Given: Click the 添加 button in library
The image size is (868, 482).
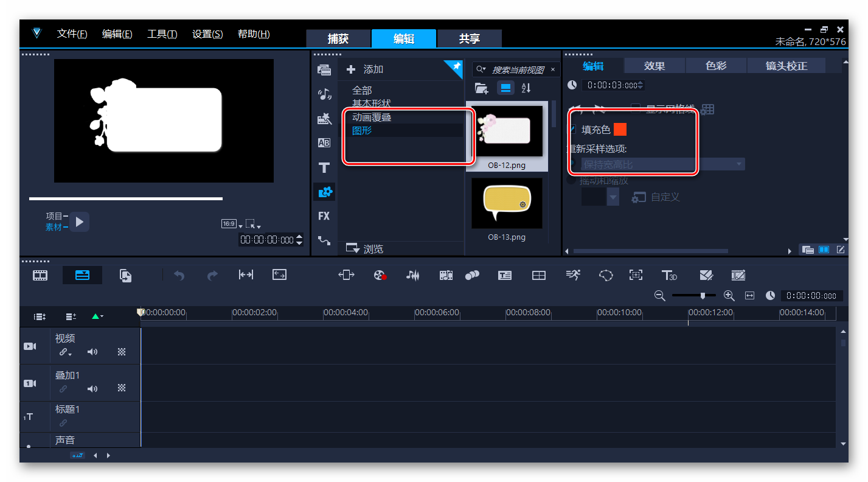Looking at the screenshot, I should click(366, 69).
